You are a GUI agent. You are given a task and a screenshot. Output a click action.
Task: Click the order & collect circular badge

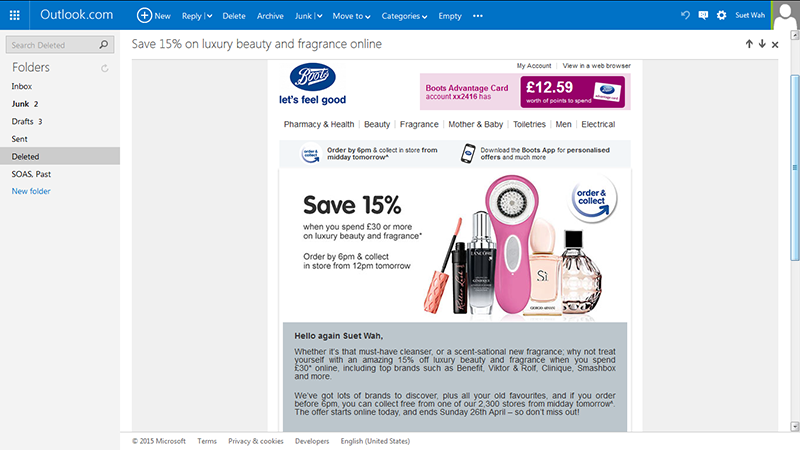coord(592,198)
